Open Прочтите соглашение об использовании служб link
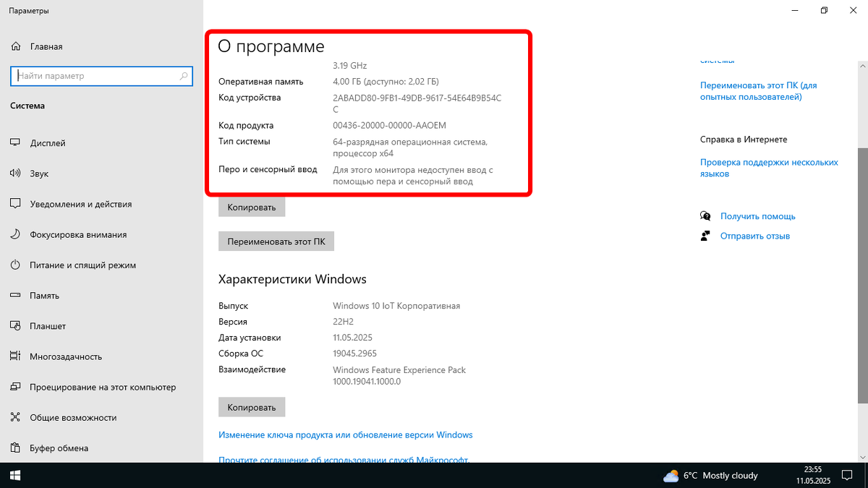The height and width of the screenshot is (488, 868). pos(344,459)
